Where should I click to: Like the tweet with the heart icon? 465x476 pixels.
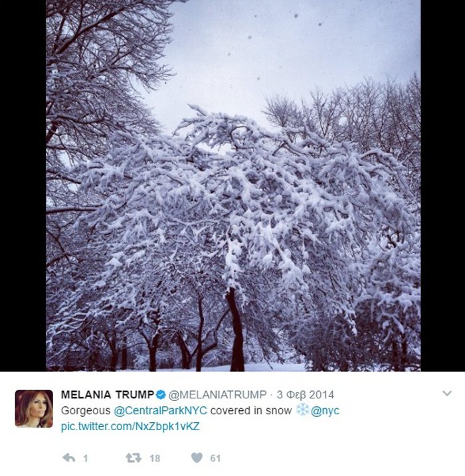tap(197, 458)
